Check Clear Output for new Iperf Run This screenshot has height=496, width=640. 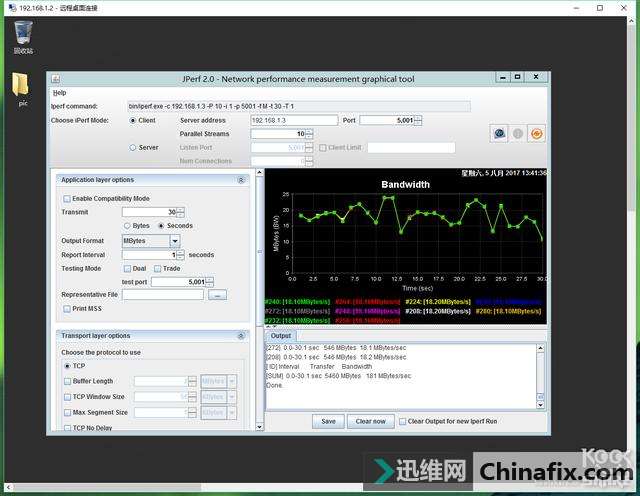[402, 421]
